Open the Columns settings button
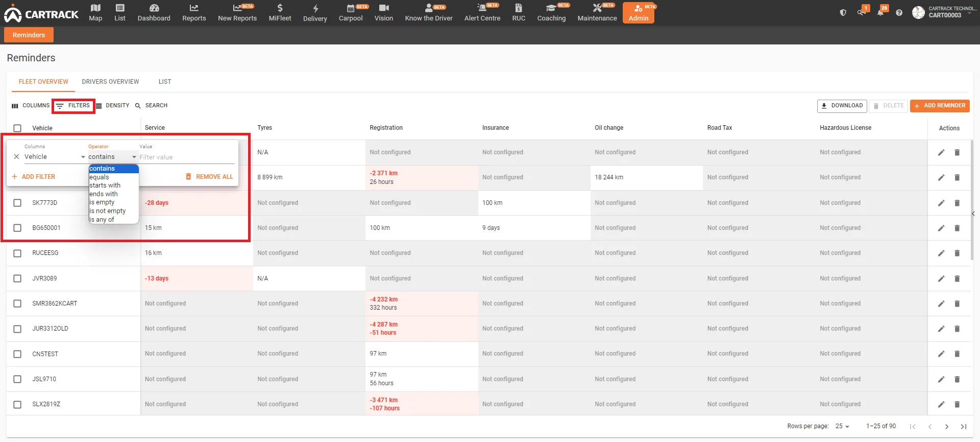 pyautogui.click(x=31, y=106)
